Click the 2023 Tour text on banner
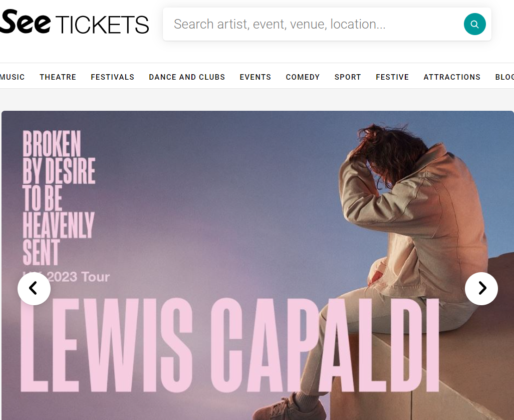 click(78, 277)
